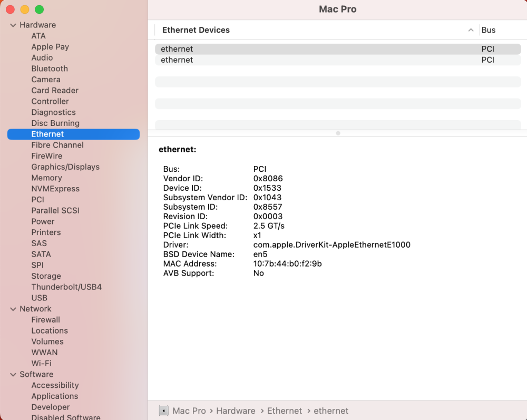This screenshot has width=527, height=420.
Task: Open Firewall under Network
Action: (46, 320)
